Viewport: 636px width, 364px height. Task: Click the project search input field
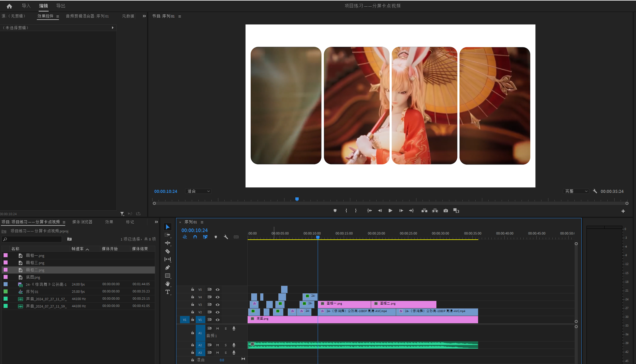33,239
